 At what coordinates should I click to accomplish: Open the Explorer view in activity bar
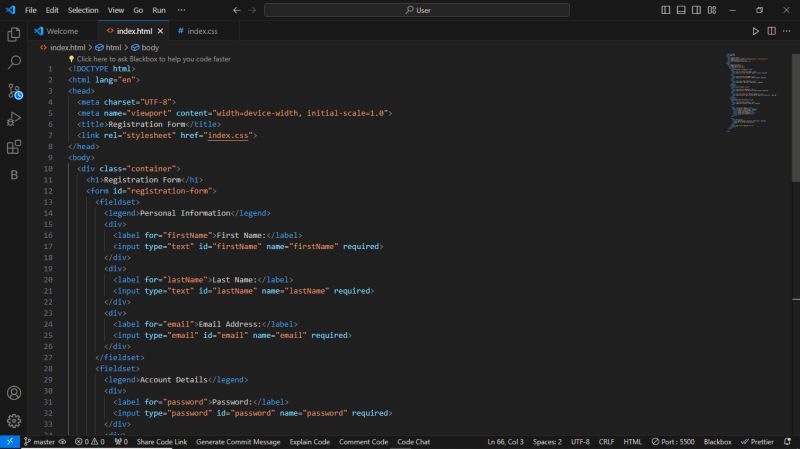point(14,34)
